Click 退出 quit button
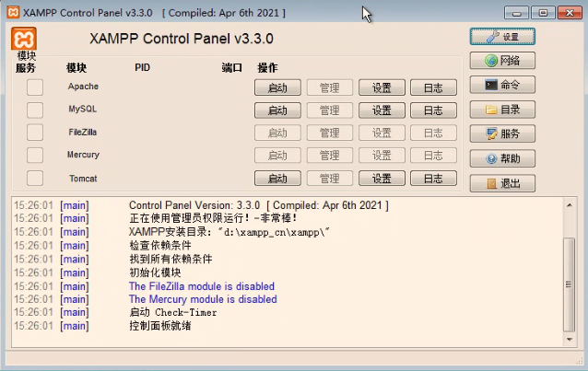This screenshot has width=588, height=371. click(502, 183)
